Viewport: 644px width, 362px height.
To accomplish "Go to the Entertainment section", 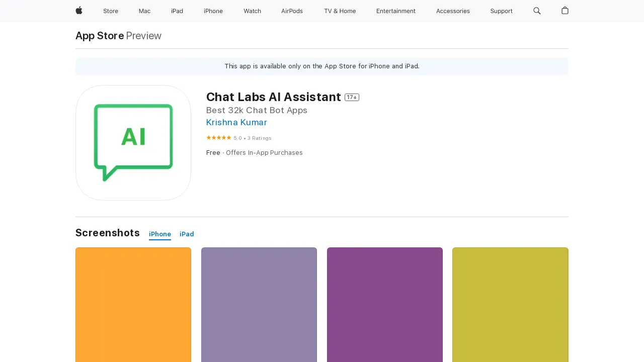I will click(x=396, y=11).
